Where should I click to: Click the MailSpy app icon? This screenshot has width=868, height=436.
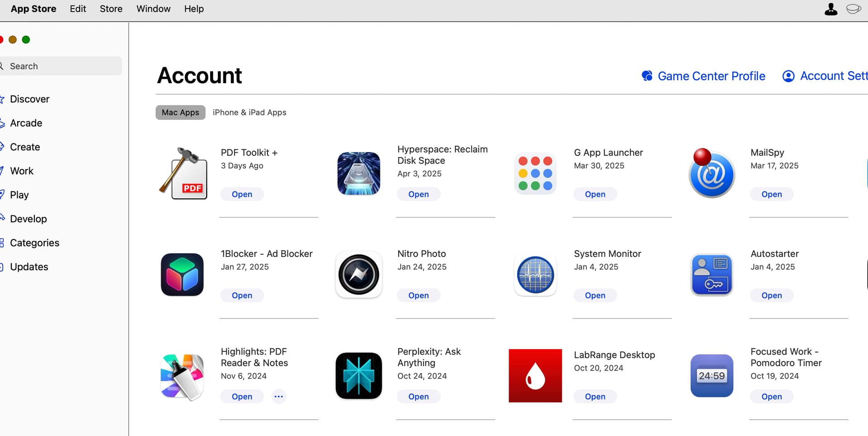711,174
